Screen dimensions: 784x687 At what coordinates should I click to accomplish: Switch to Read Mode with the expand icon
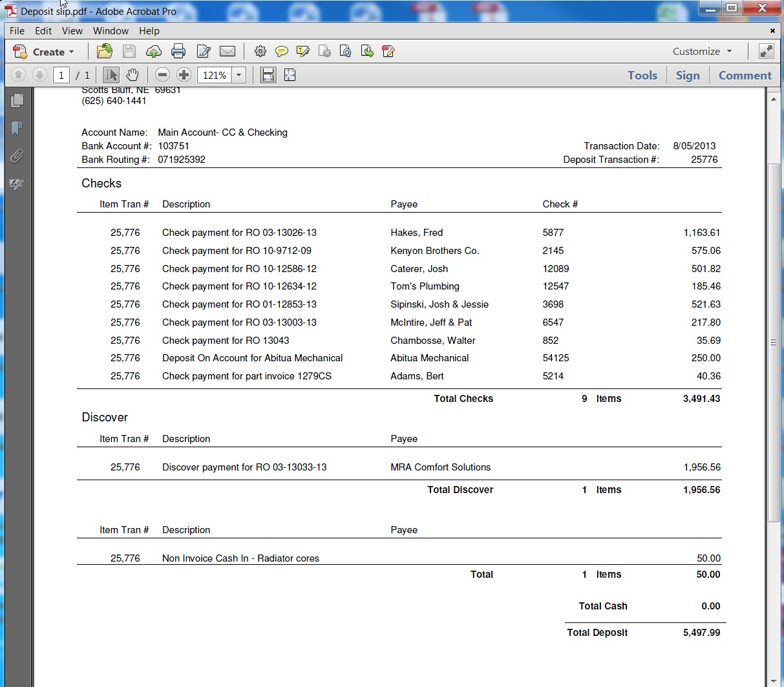click(766, 51)
